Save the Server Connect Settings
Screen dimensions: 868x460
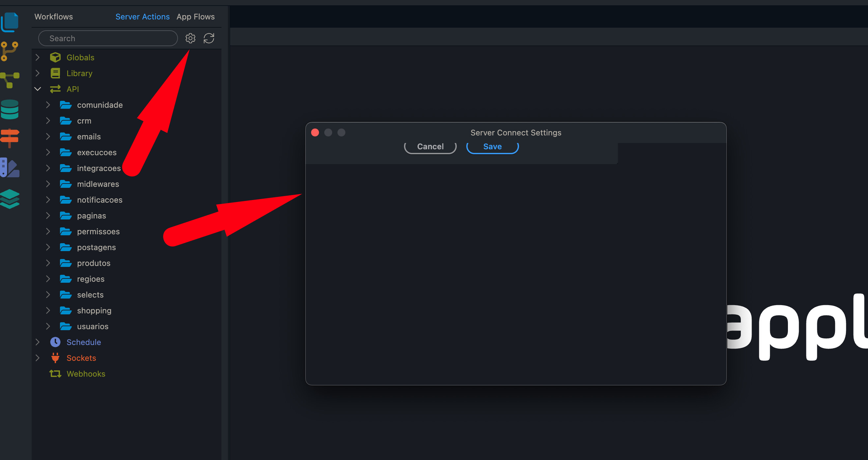[492, 147]
